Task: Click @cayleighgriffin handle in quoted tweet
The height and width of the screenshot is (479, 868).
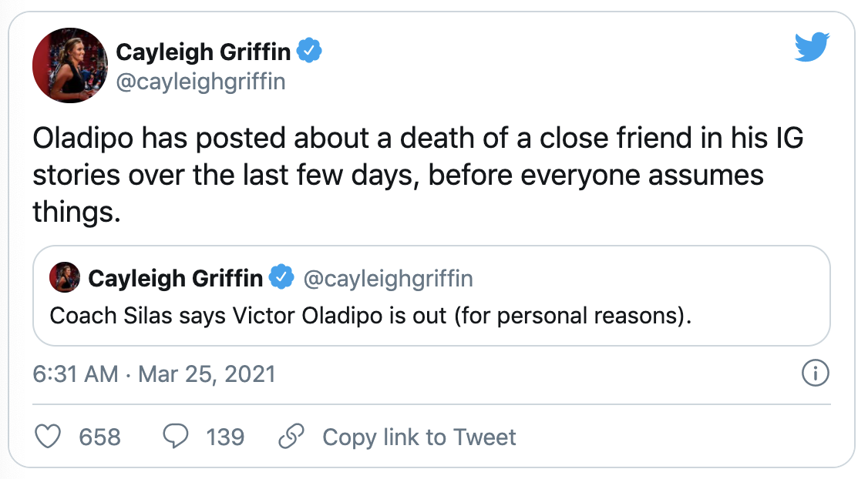Action: point(389,278)
